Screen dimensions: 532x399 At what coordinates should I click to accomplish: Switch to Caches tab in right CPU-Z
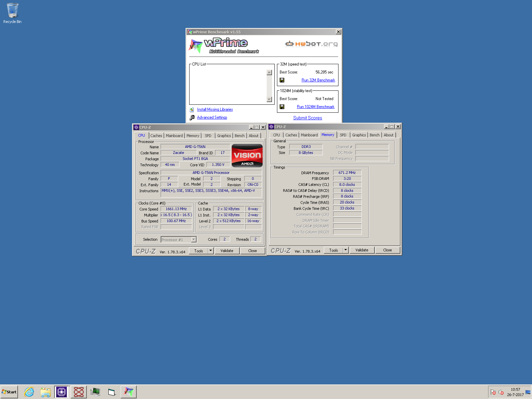291,135
